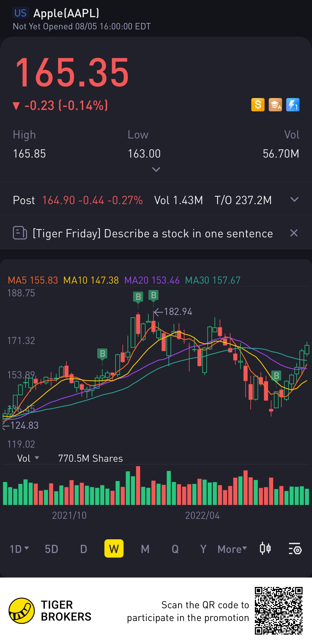Expand the Post market row chevron
The height and width of the screenshot is (644, 312).
(295, 200)
